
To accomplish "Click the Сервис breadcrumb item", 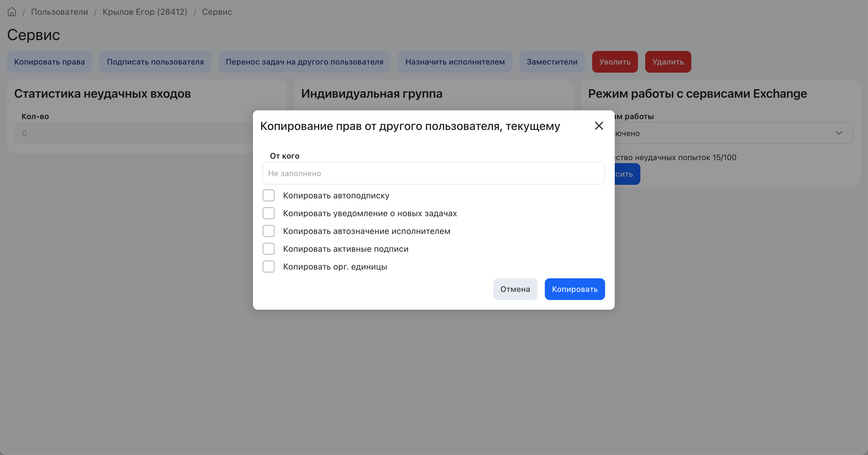I will click(x=217, y=12).
